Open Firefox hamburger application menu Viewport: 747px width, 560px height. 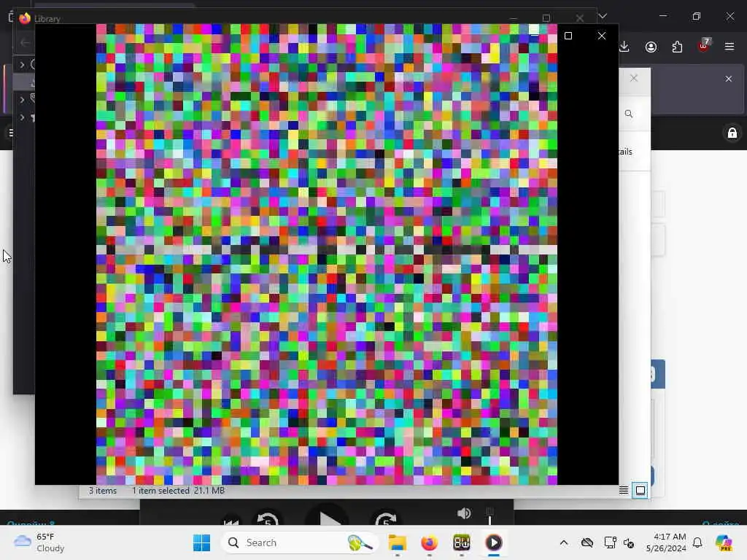click(729, 47)
